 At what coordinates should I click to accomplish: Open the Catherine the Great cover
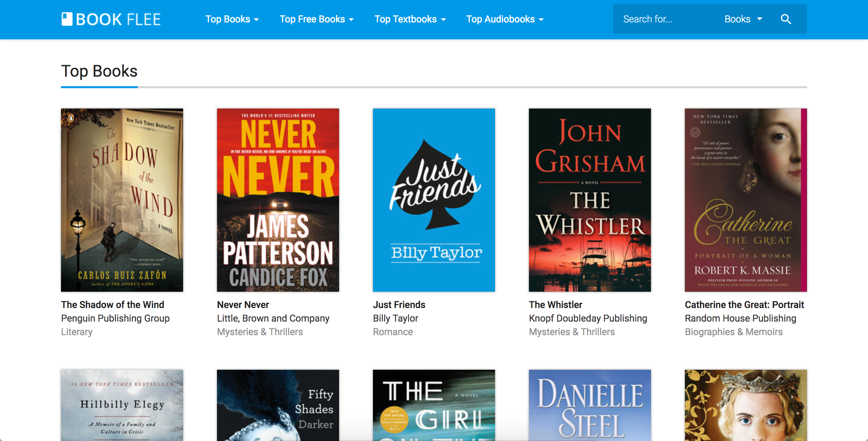[x=746, y=200]
